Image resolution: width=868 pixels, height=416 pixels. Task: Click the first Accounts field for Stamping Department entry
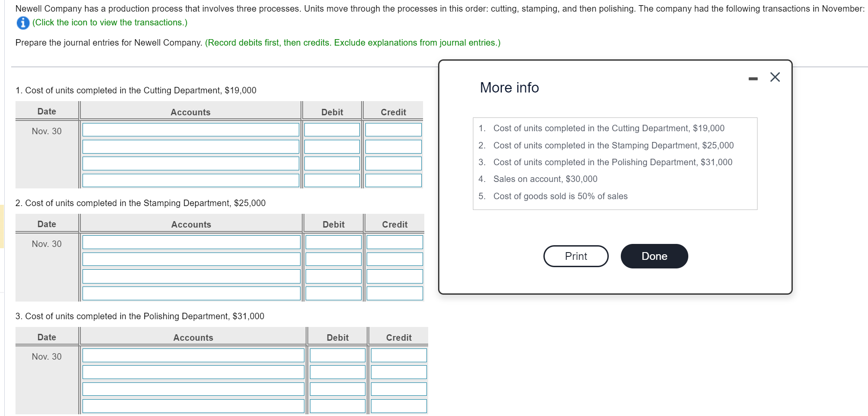pos(191,242)
